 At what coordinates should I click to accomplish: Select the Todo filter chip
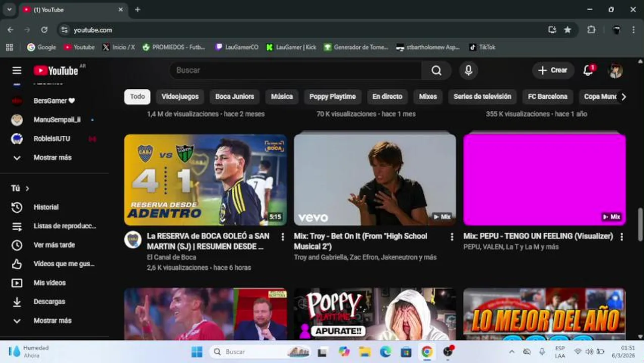[x=137, y=97]
